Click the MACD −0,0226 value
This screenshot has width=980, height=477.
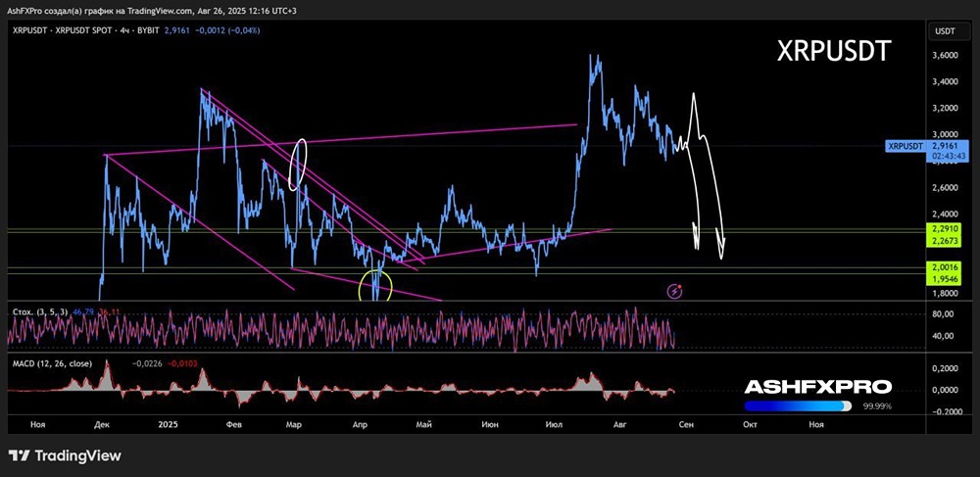[x=146, y=362]
